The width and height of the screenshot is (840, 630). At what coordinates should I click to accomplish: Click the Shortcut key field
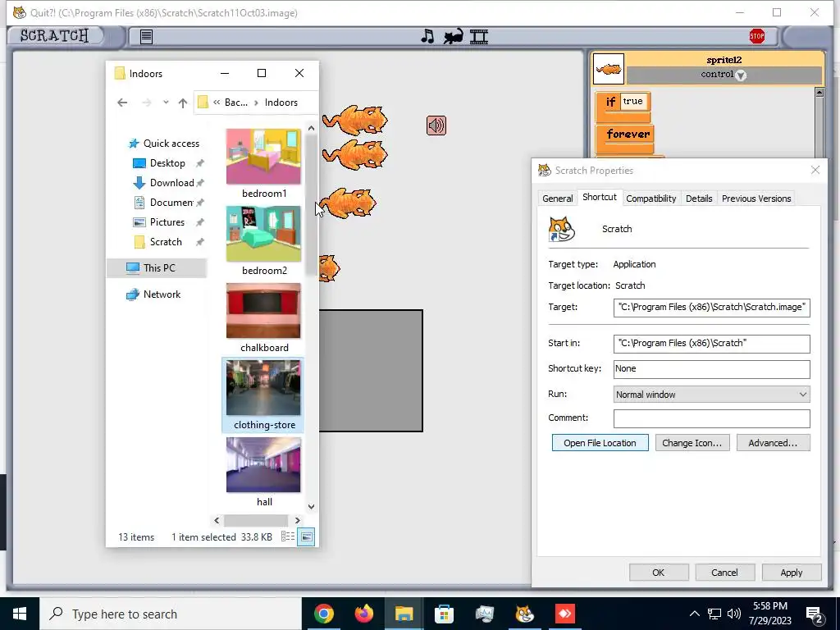[x=711, y=368]
